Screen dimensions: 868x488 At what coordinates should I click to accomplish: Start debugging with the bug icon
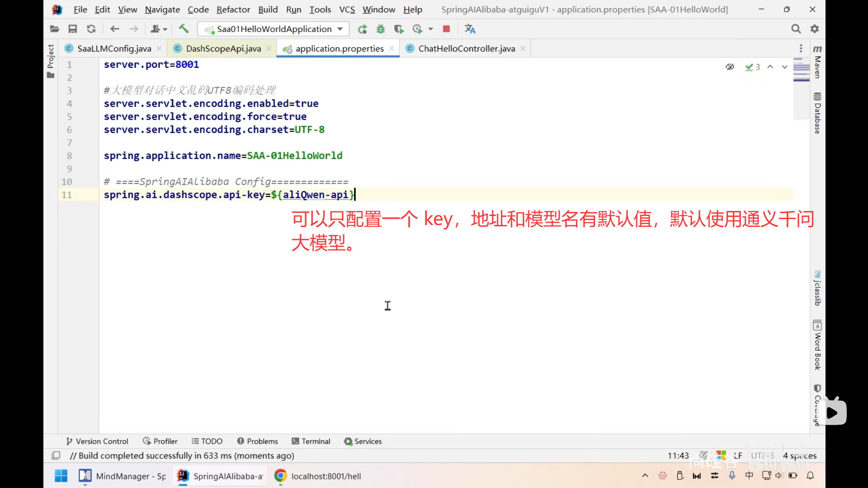381,29
